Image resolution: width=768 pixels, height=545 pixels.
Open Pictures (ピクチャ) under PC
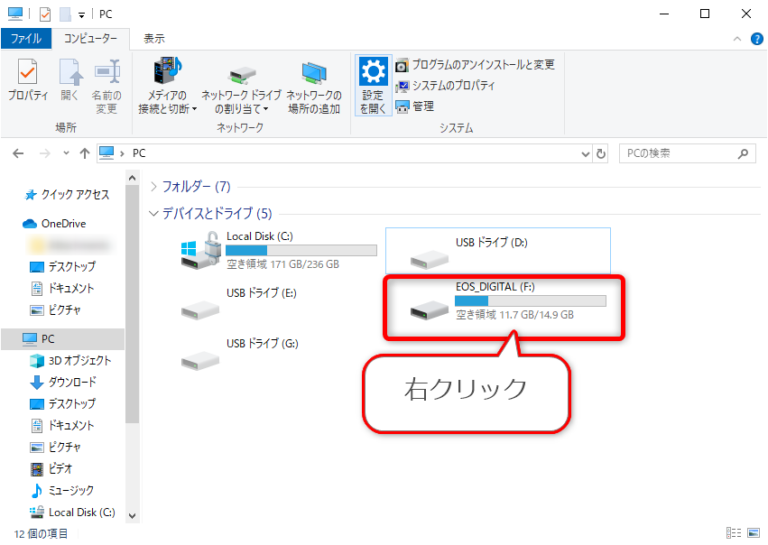click(56, 447)
